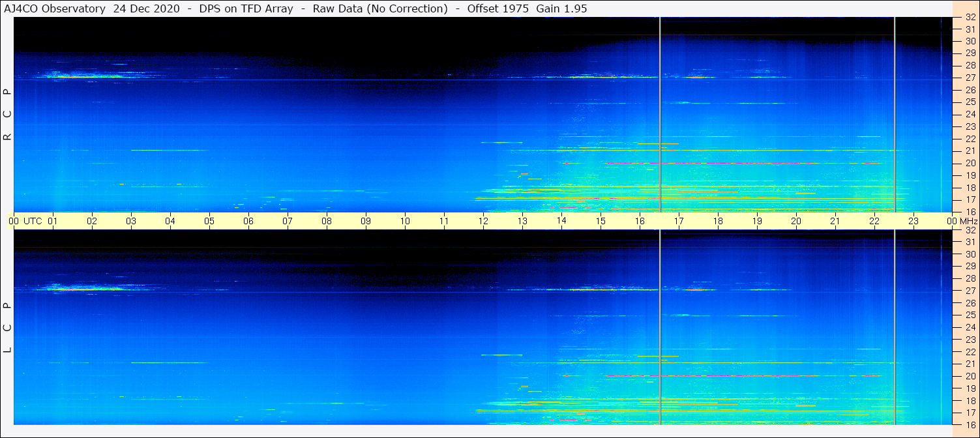
Task: Click the magenta 20 MHz signal band in RCP panel
Action: [711, 163]
